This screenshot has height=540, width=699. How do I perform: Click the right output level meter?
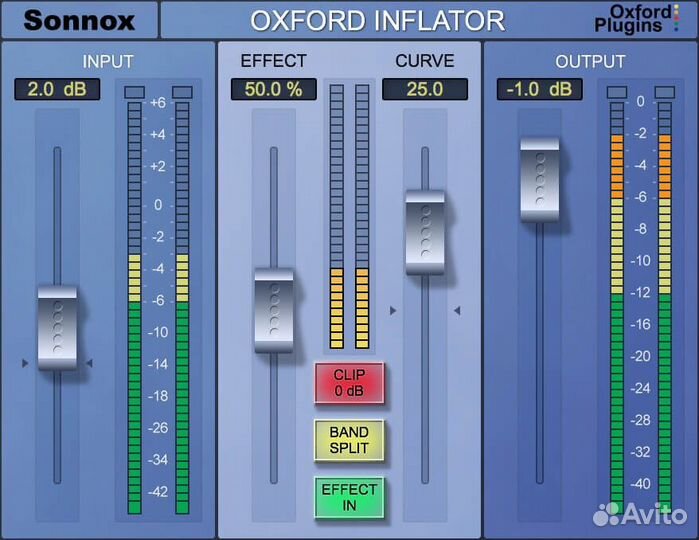click(665, 308)
